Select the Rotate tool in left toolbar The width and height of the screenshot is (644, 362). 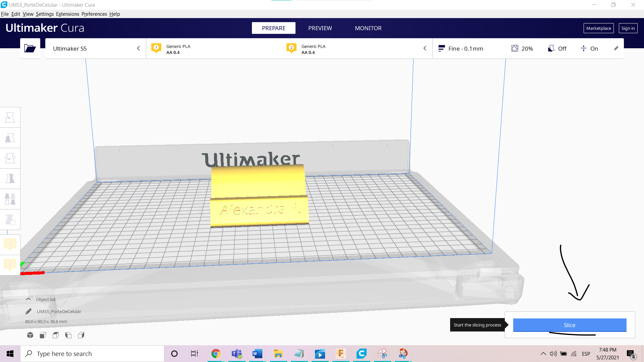10,158
